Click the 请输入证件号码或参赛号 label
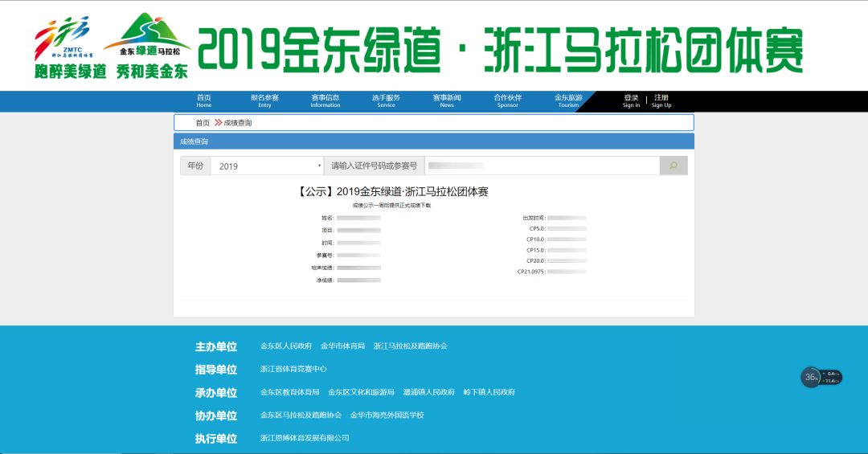 tap(375, 166)
